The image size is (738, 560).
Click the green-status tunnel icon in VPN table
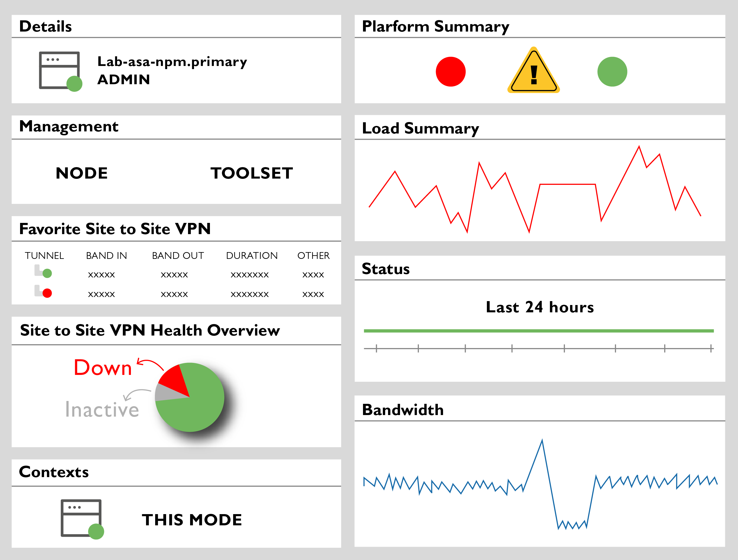[43, 271]
